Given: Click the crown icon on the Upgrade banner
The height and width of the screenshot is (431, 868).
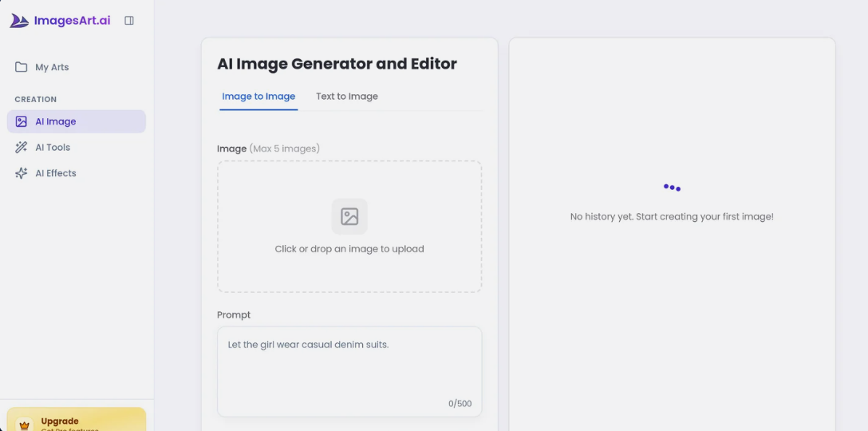Looking at the screenshot, I should tap(24, 425).
